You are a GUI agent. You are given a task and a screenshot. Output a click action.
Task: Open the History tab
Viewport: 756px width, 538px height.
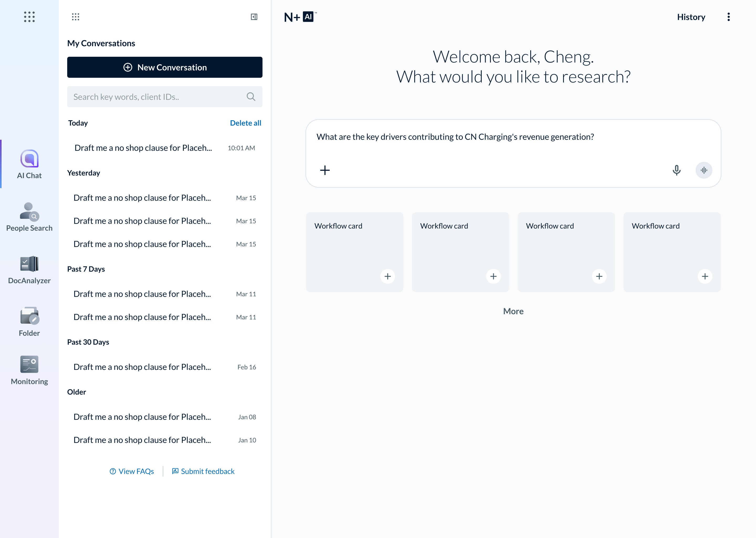click(x=691, y=17)
